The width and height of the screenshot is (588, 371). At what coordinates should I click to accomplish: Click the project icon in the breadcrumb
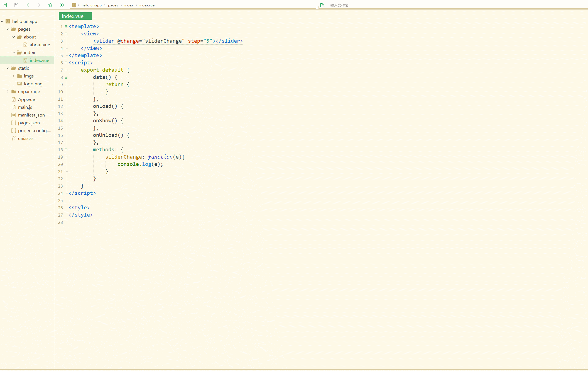pyautogui.click(x=74, y=5)
